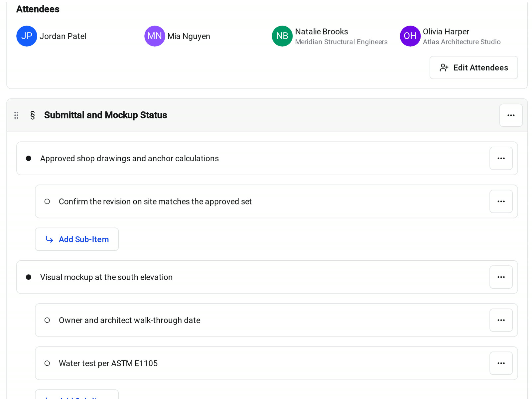Click Jordan Patel's JP avatar

coord(27,36)
